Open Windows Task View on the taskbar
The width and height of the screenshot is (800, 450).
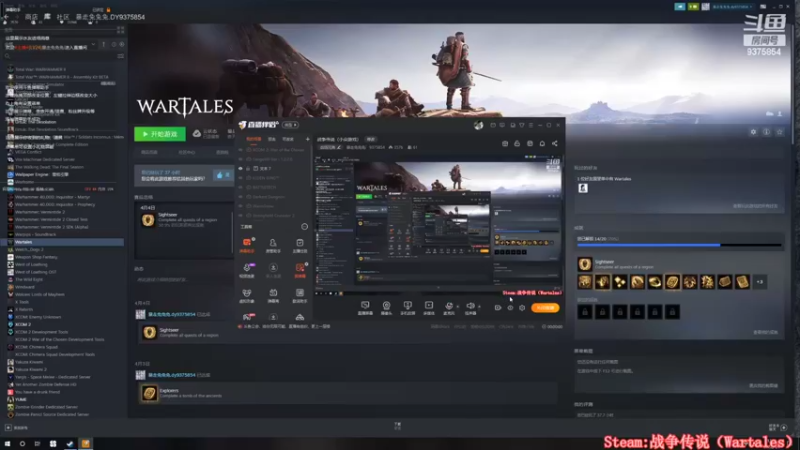[37, 443]
